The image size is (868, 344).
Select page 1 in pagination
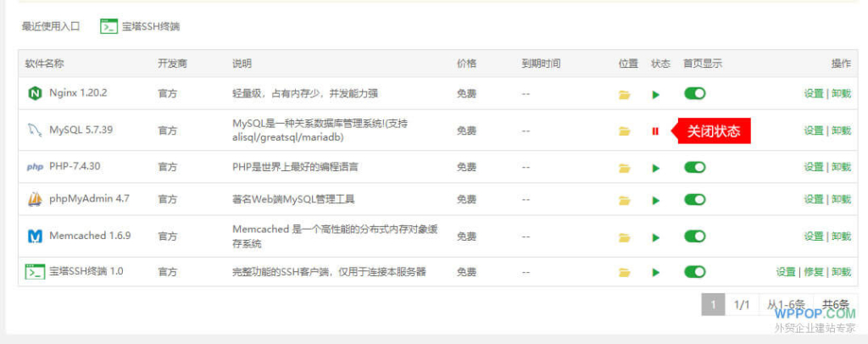click(x=713, y=305)
